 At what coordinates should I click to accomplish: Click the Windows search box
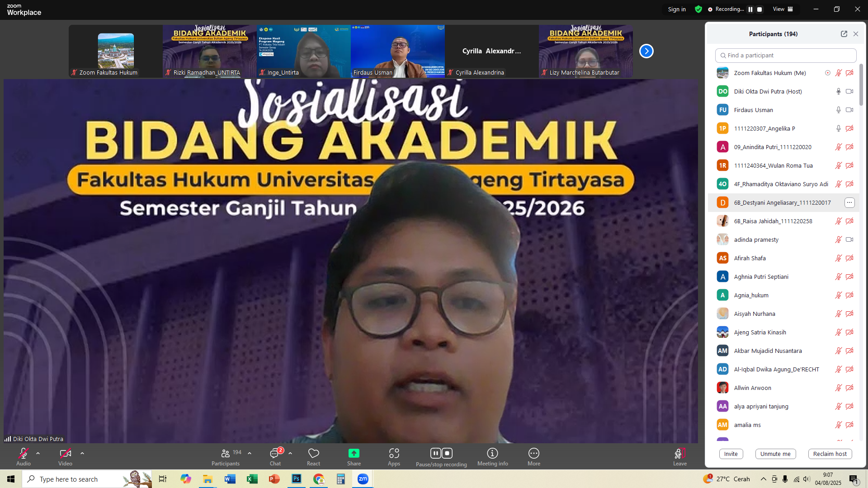(87, 479)
